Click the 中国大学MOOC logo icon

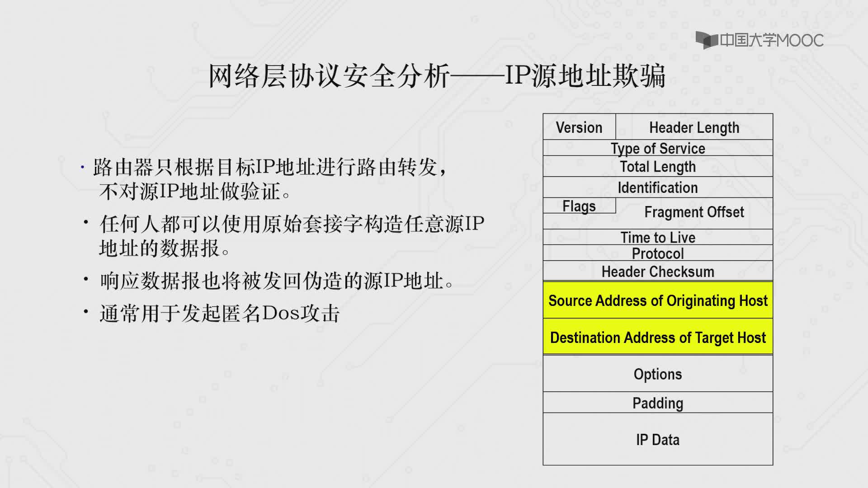tap(708, 39)
